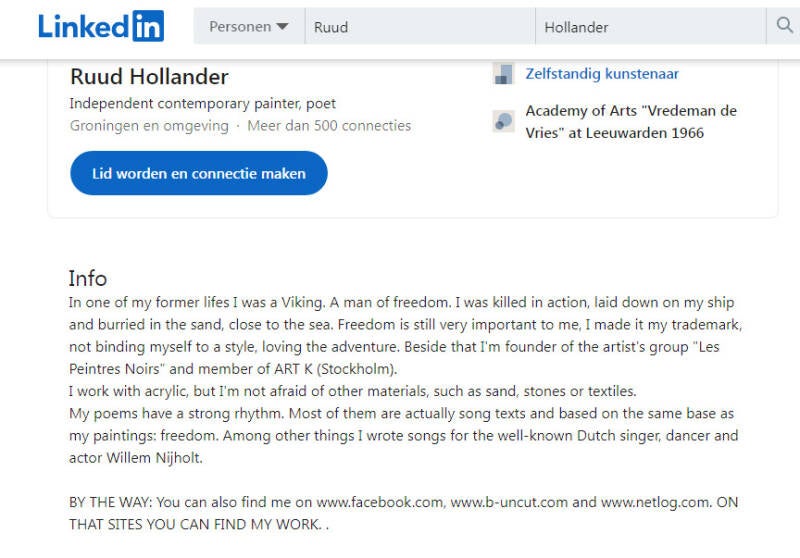Click Academy of Arts Vredeman de Vries text

point(630,122)
